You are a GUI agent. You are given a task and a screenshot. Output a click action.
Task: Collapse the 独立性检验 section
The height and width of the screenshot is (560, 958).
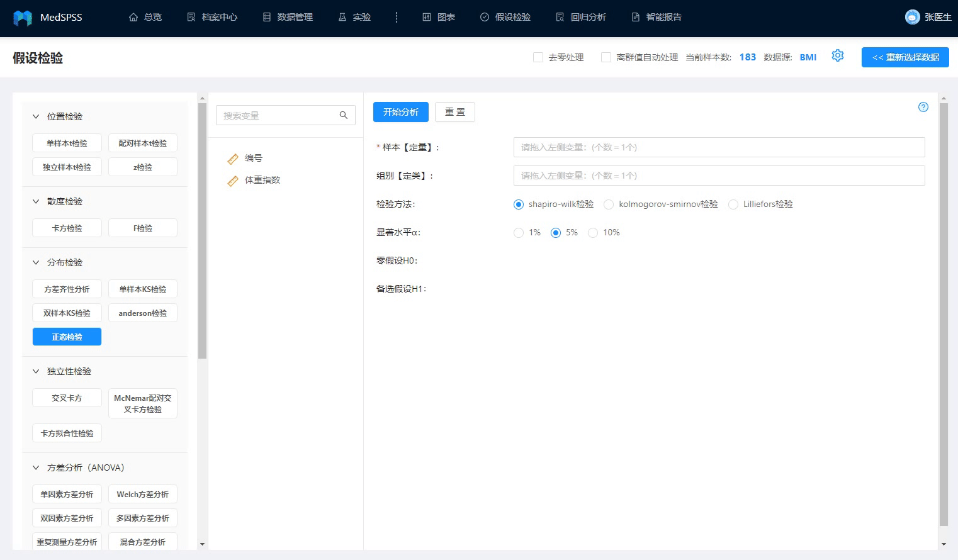pos(36,371)
